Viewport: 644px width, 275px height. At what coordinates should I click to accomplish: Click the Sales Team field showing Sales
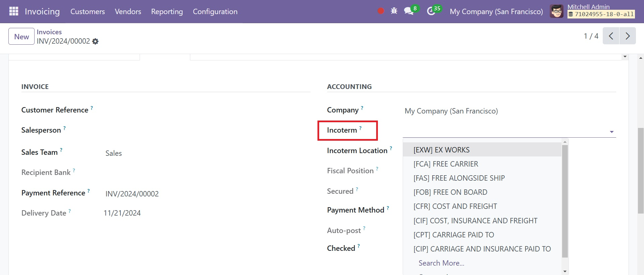(x=207, y=153)
